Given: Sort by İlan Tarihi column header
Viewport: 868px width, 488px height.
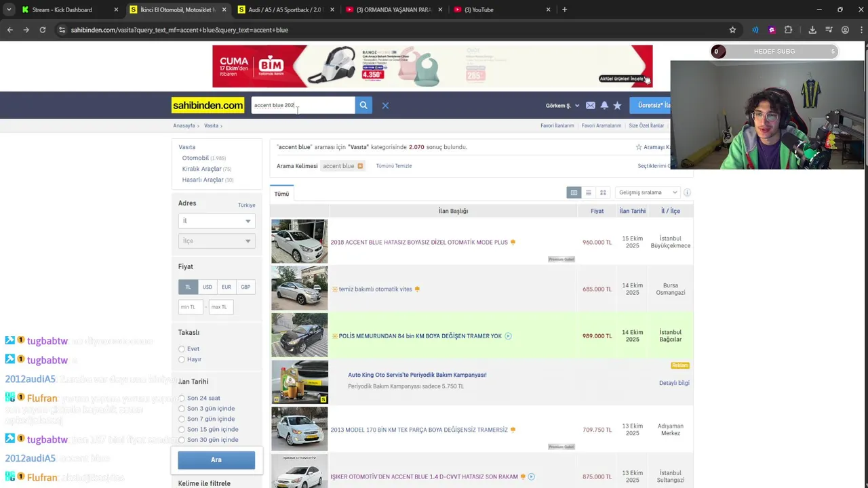Looking at the screenshot, I should click(633, 211).
